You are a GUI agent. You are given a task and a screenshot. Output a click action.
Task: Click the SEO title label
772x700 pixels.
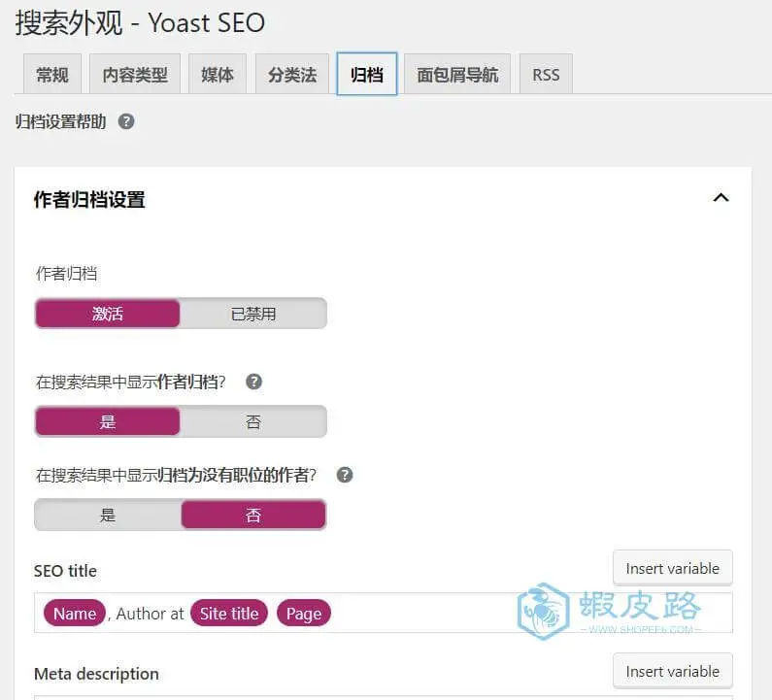tap(65, 571)
